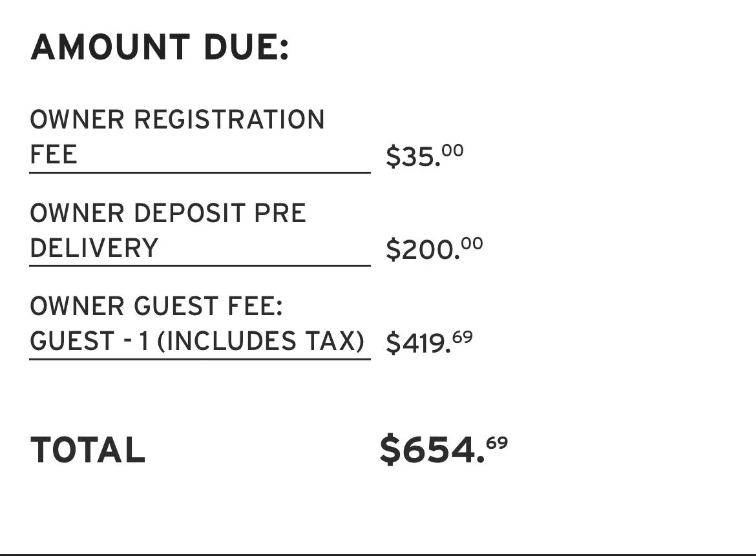Click the bold TOTAL label
Screen dimensions: 756x556
[88, 450]
